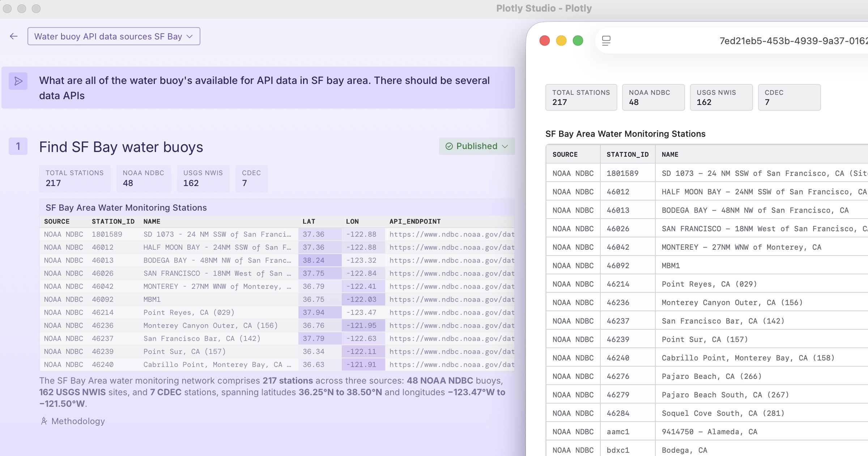This screenshot has height=456, width=868.
Task: Click the Find SF Bay water buoys heading
Action: click(121, 147)
